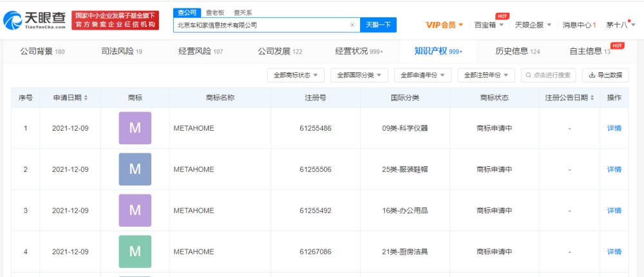Switch to 经营状况 tab
The width and height of the screenshot is (644, 277).
click(x=359, y=52)
